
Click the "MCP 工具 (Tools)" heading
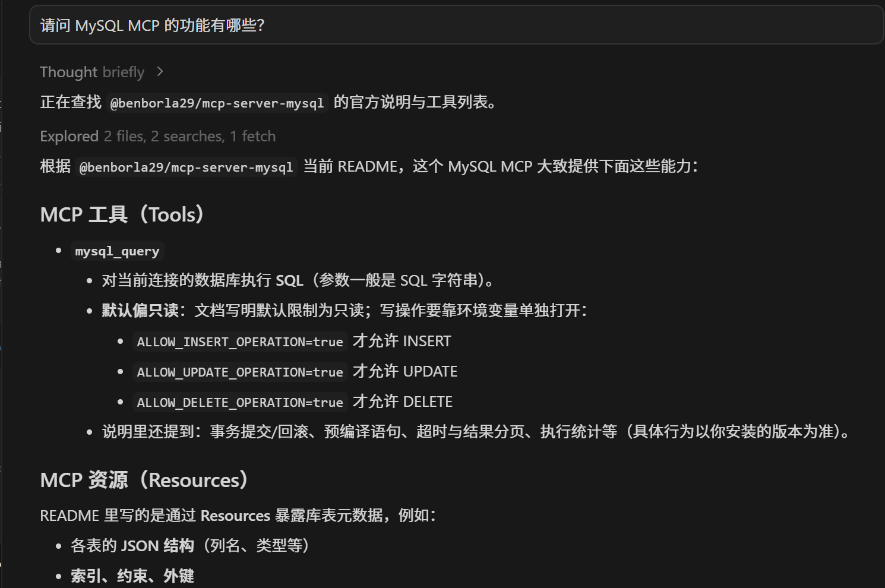click(122, 214)
